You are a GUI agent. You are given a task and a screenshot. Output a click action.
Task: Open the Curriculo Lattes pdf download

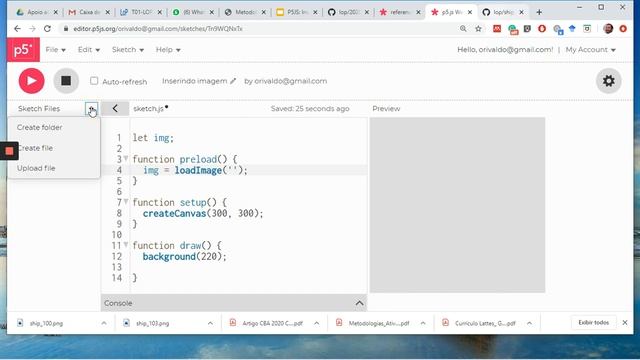(485, 323)
